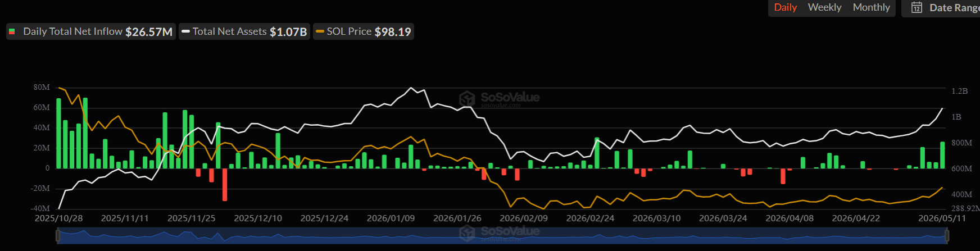Click the calendar icon beside Date Range

(917, 8)
